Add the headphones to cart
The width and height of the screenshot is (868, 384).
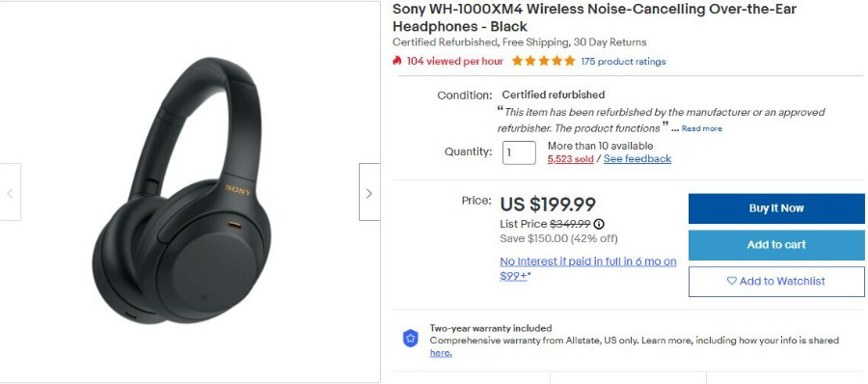point(776,245)
